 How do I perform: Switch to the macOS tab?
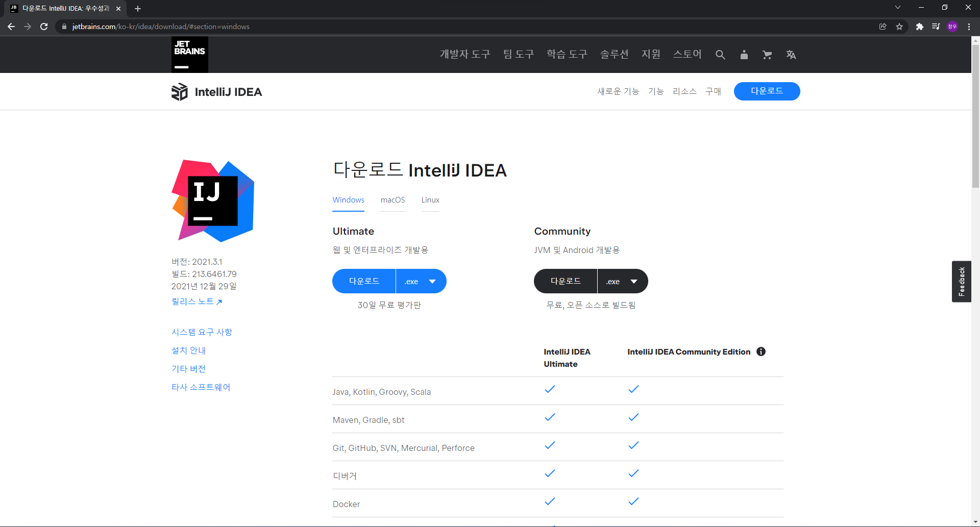click(393, 200)
